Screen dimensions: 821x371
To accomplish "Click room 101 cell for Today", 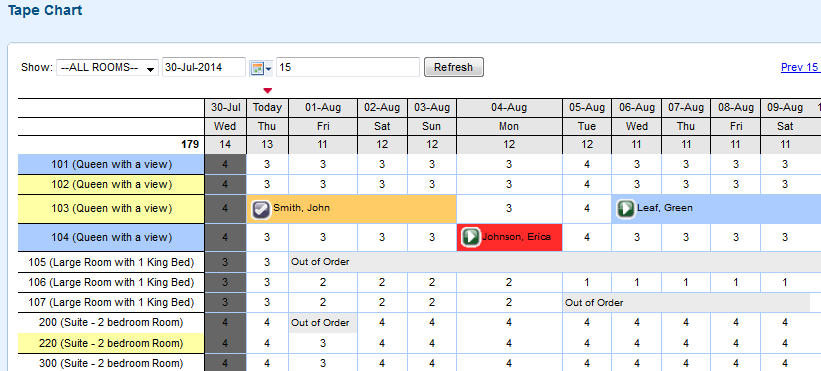I will (268, 164).
